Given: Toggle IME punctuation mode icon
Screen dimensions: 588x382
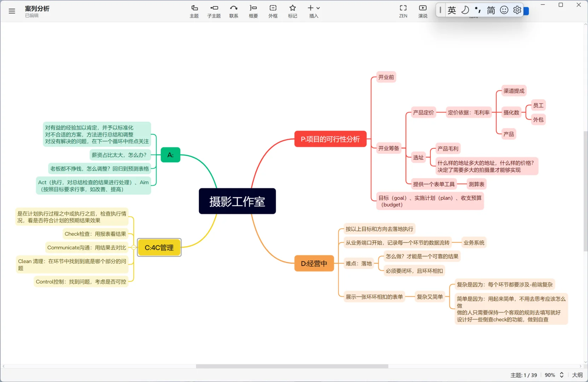Looking at the screenshot, I should point(478,10).
